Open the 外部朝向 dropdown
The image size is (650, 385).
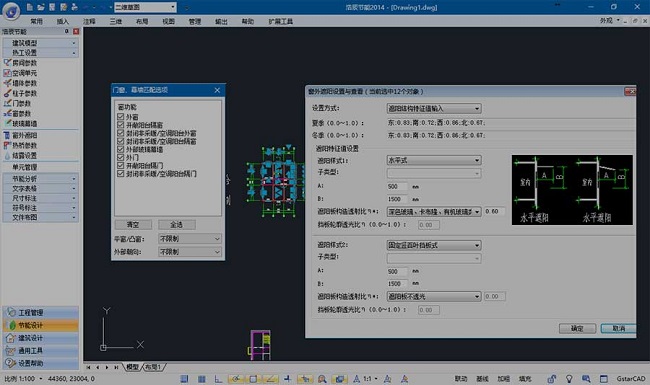pyautogui.click(x=190, y=252)
